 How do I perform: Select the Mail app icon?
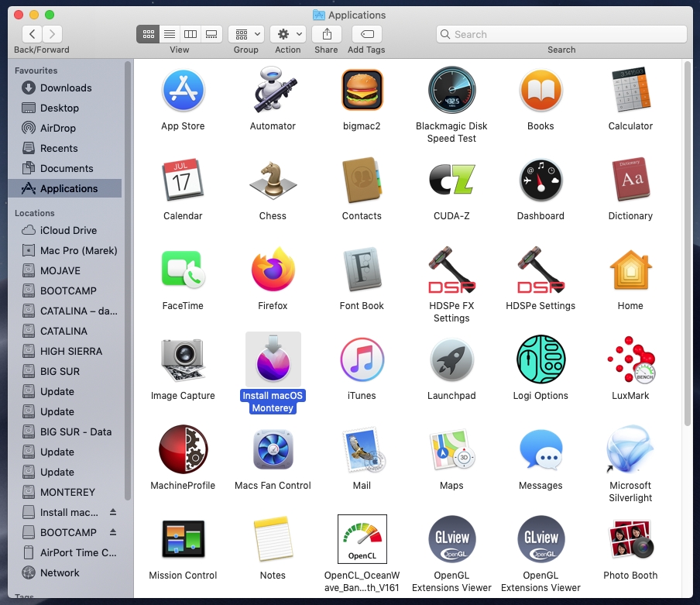363,449
